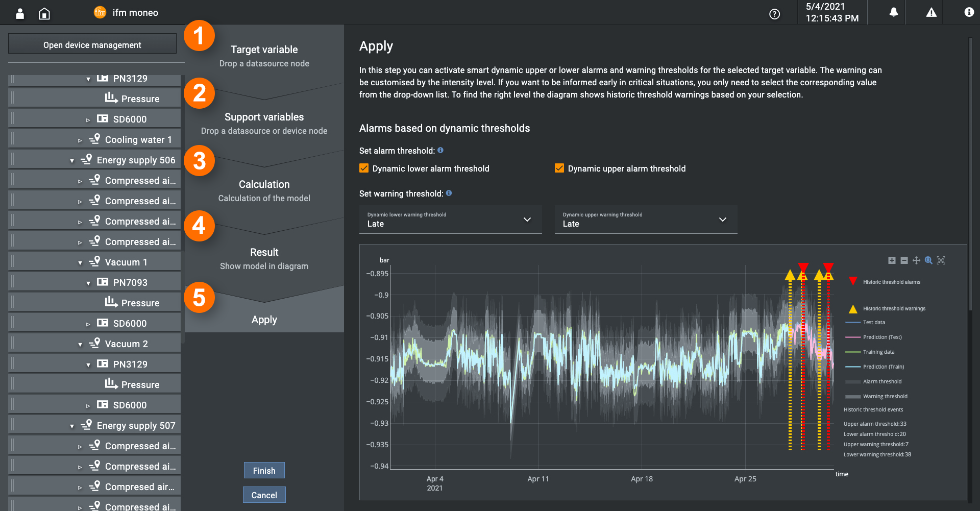Click the info icon next to alarm threshold
Viewport: 980px width, 511px height.
click(440, 150)
